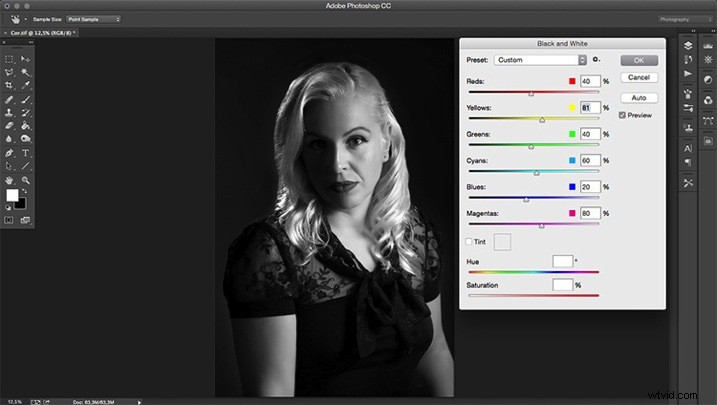
Task: Click the Reds percentage input field
Action: 590,81
